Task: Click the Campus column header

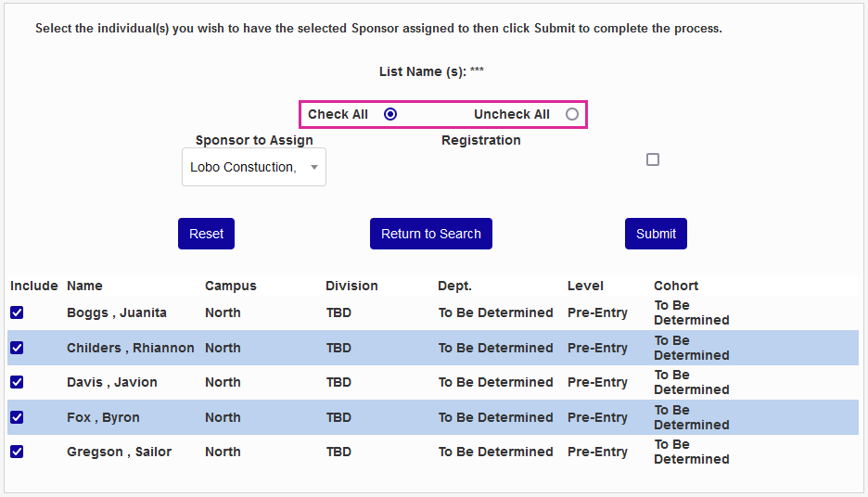Action: click(x=231, y=286)
